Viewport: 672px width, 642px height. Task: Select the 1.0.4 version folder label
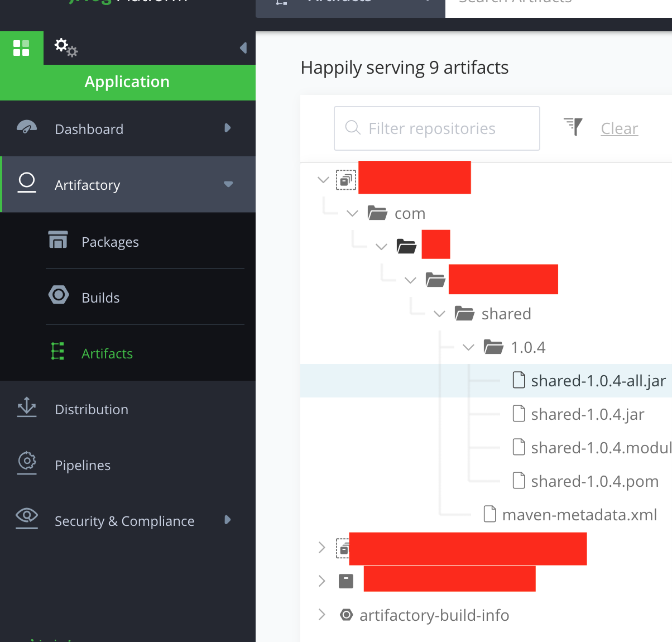(x=528, y=347)
